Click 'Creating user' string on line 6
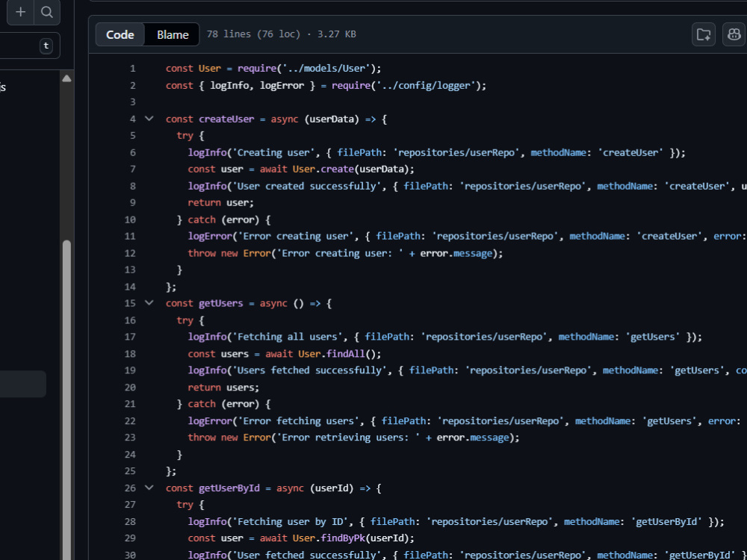Image resolution: width=747 pixels, height=560 pixels. click(x=276, y=152)
